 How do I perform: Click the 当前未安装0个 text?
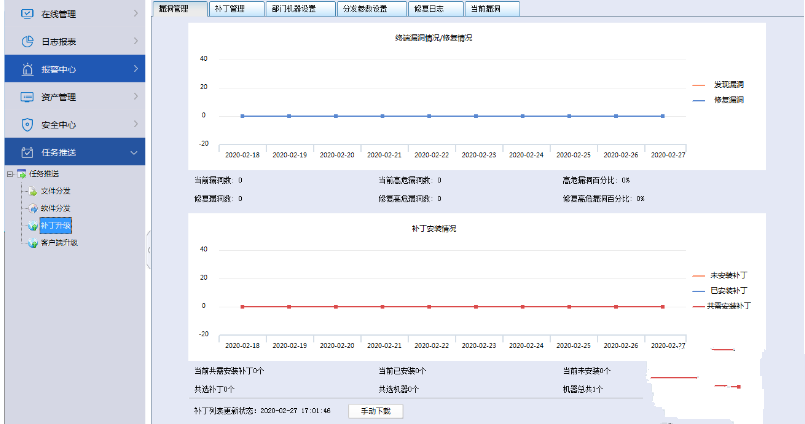[587, 371]
